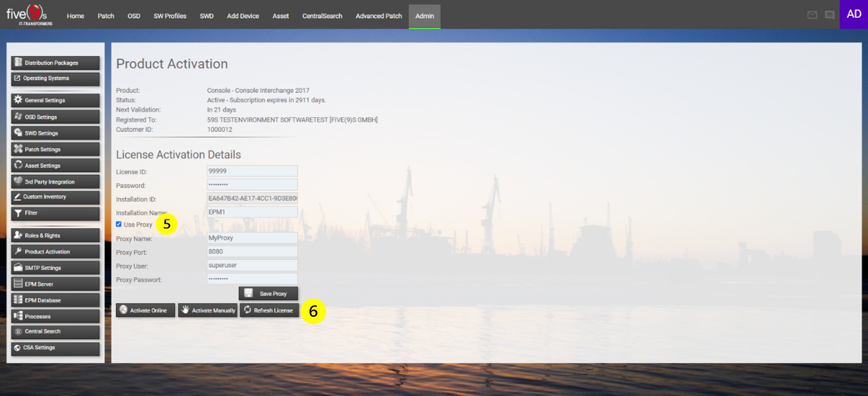Open the AD user avatar
Image resolution: width=868 pixels, height=396 pixels.
pyautogui.click(x=854, y=14)
